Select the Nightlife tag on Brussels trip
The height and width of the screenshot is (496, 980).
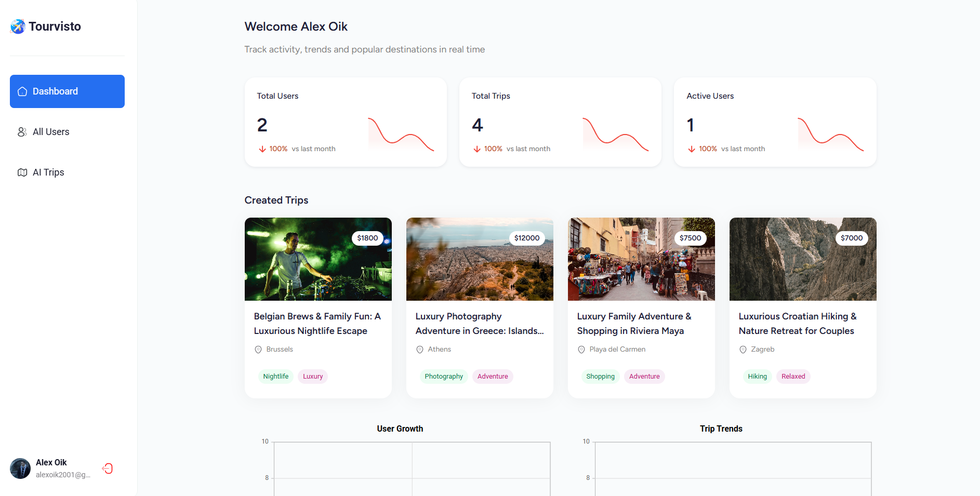coord(275,377)
